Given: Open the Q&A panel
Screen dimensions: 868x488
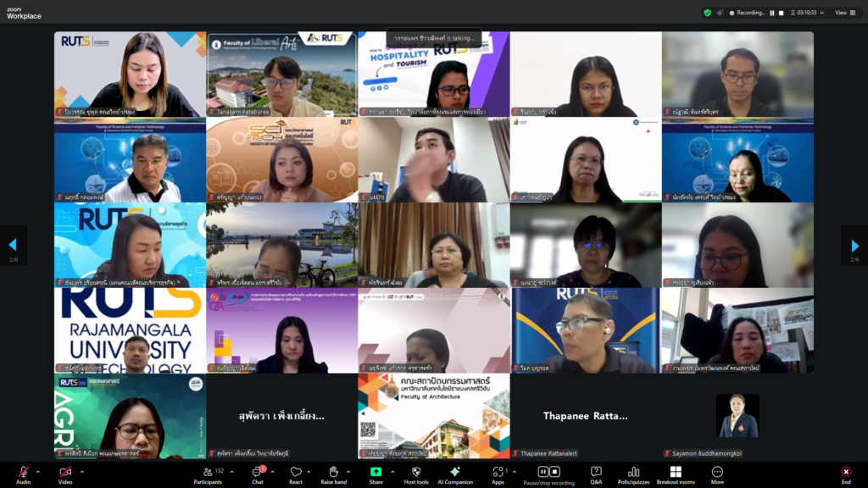Looking at the screenshot, I should click(x=596, y=472).
